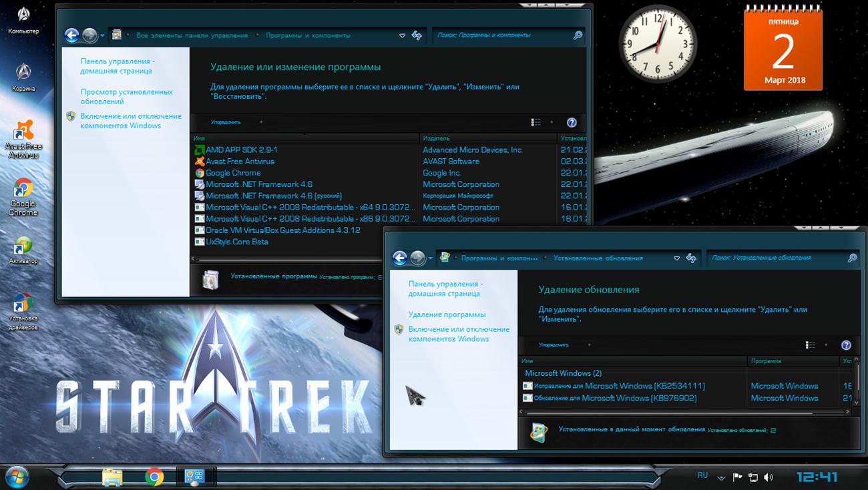Open 'Упорядочить' menu in Programs and Components window
This screenshot has width=868, height=490.
tap(226, 122)
